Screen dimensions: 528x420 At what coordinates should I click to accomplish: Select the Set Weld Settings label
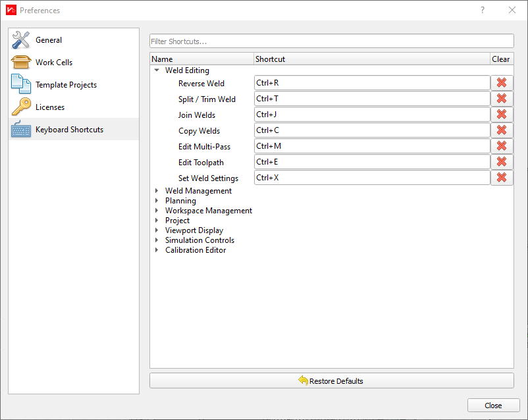(208, 178)
